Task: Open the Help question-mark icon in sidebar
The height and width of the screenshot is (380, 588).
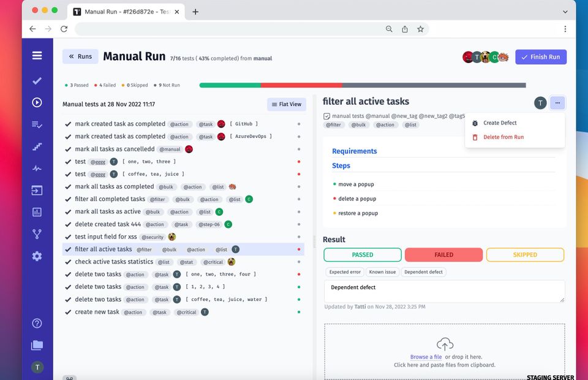Action: pos(37,324)
